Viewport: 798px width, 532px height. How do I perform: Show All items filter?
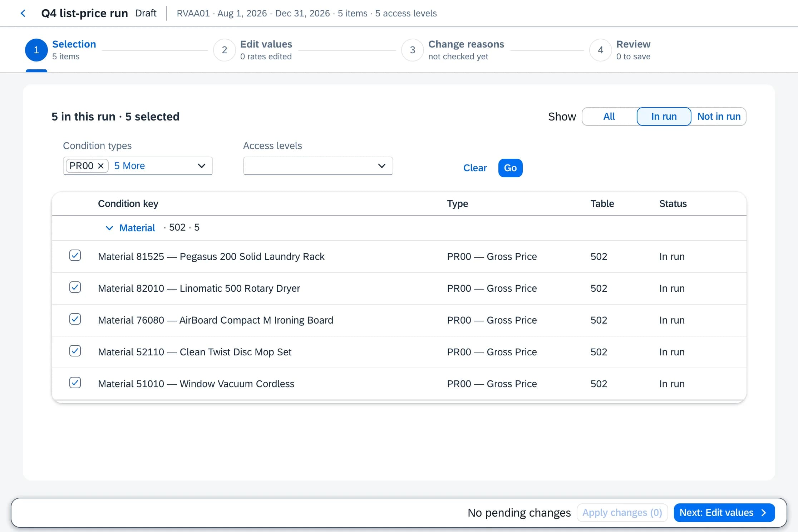click(609, 117)
